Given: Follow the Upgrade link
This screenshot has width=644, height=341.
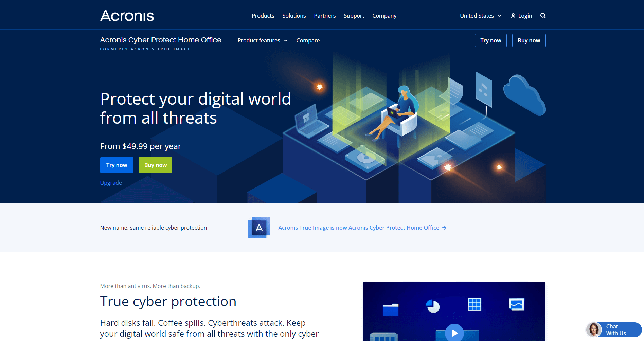Looking at the screenshot, I should (x=111, y=183).
